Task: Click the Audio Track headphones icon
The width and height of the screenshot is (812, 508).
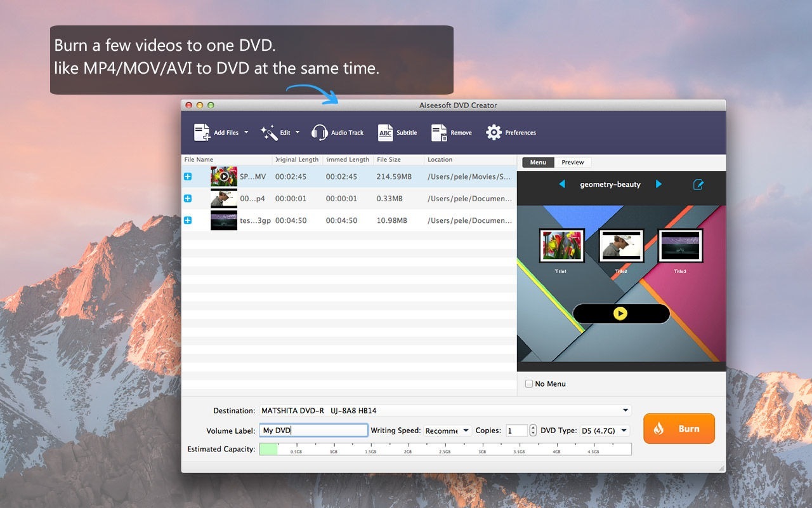Action: pos(320,133)
